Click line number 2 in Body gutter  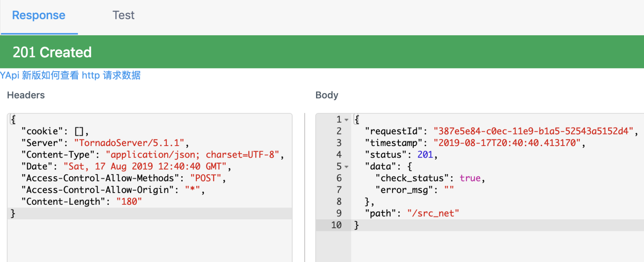click(339, 131)
